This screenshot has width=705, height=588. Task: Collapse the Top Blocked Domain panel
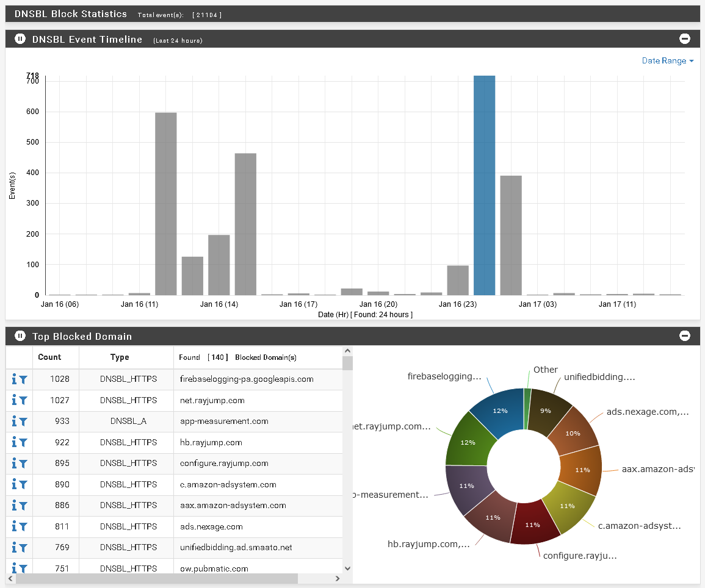(684, 336)
